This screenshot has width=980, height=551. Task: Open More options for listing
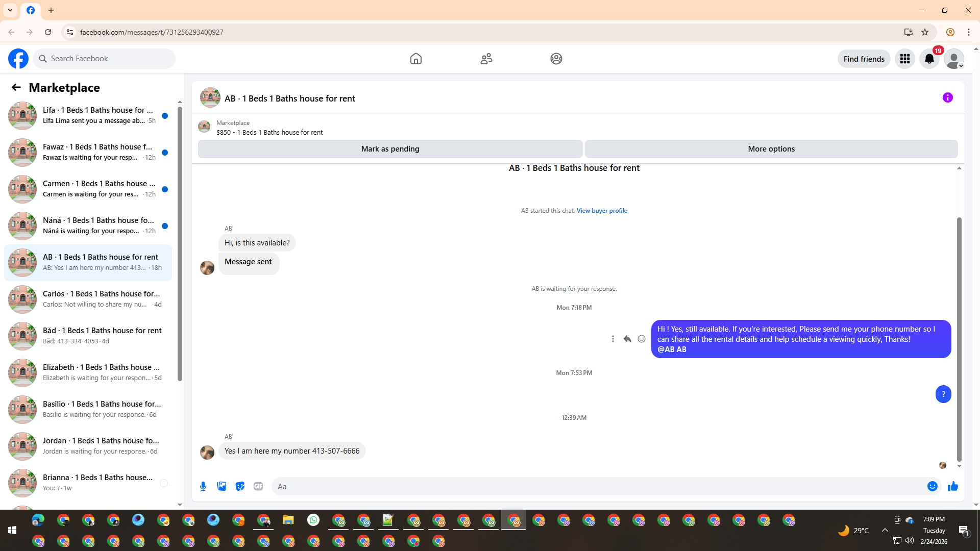click(x=771, y=149)
